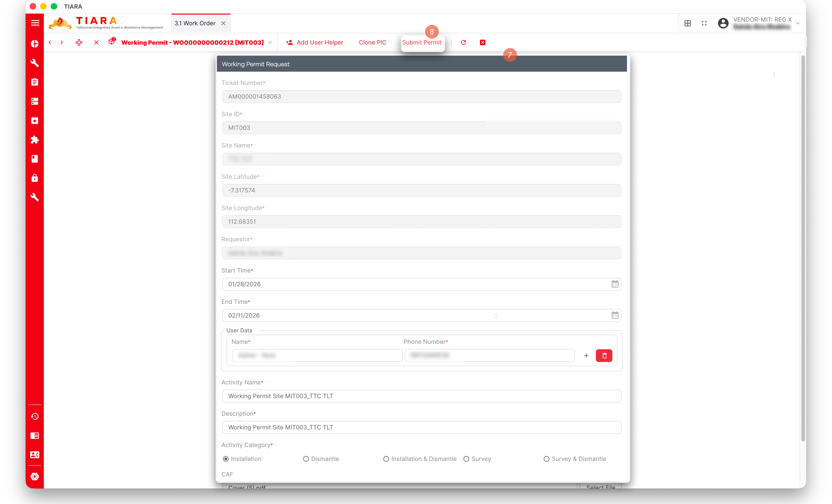Open the puzzle piece icon in sidebar
The image size is (832, 504).
[x=35, y=140]
